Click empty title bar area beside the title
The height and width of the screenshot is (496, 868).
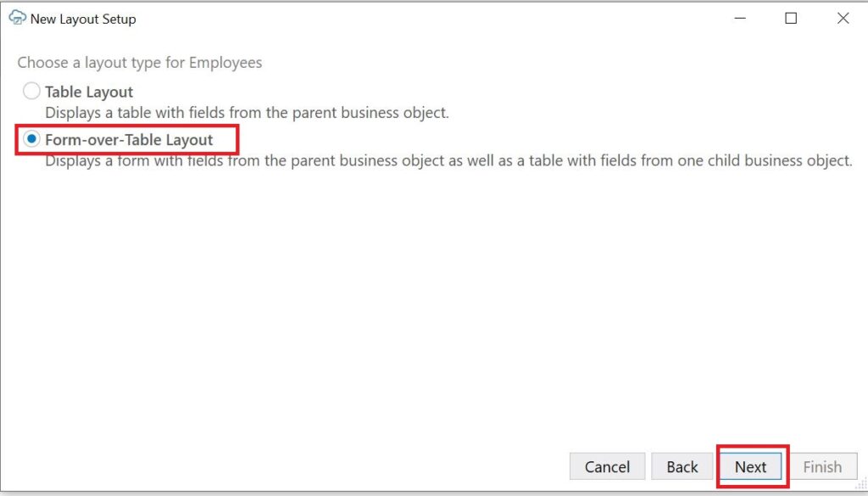(424, 18)
